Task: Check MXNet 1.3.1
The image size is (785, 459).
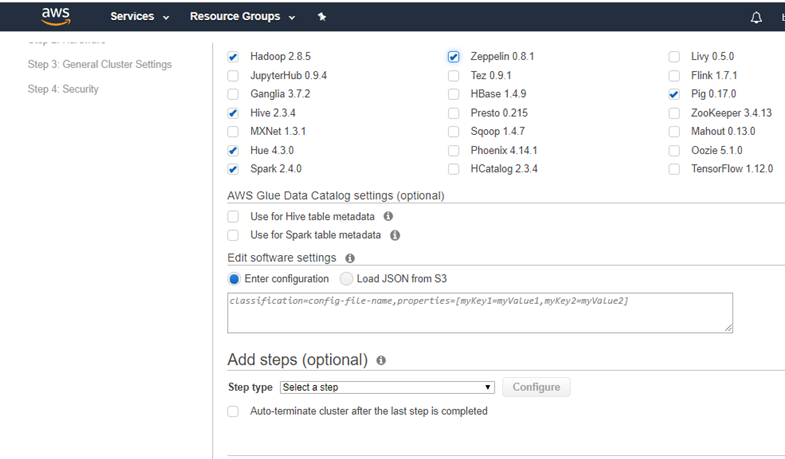Action: pyautogui.click(x=233, y=132)
